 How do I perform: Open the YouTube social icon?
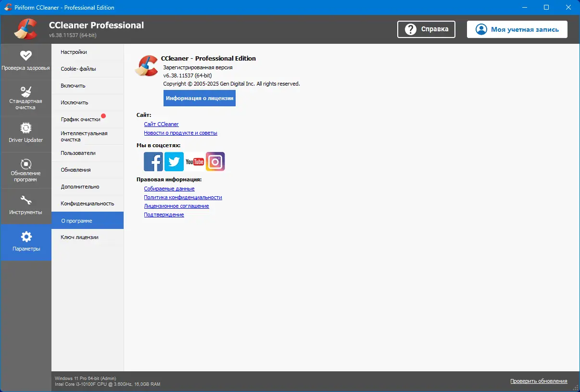coord(195,162)
